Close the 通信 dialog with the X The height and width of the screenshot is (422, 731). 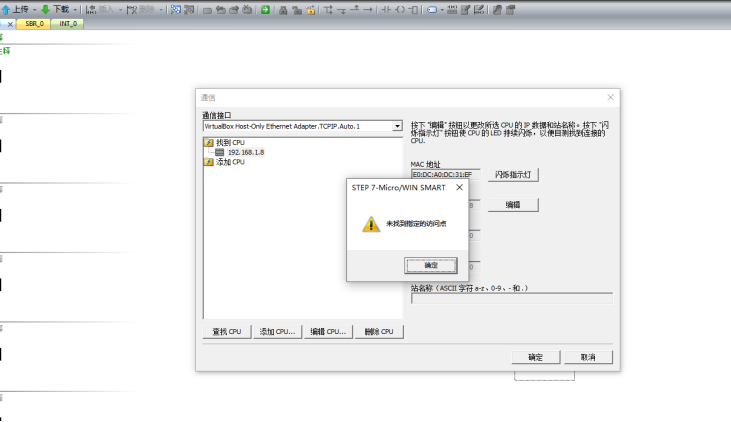click(610, 97)
